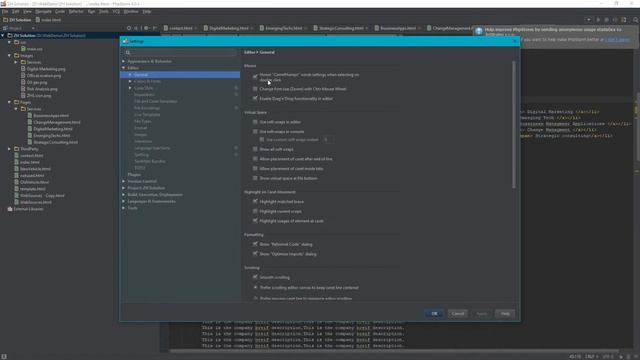Screen dimensions: 640x360
Task: Click scroll-from-source icon in Project panel
Action: [129, 28]
